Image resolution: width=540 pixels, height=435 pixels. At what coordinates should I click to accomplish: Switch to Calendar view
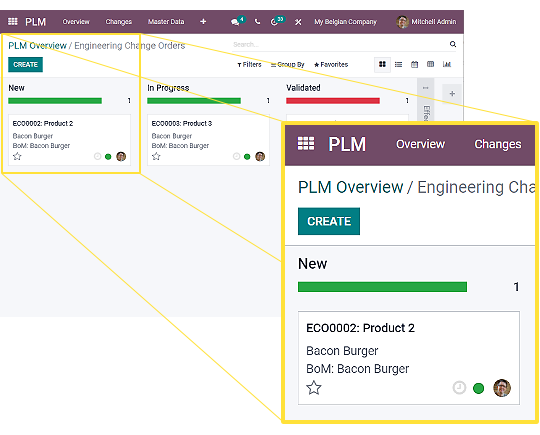point(414,64)
